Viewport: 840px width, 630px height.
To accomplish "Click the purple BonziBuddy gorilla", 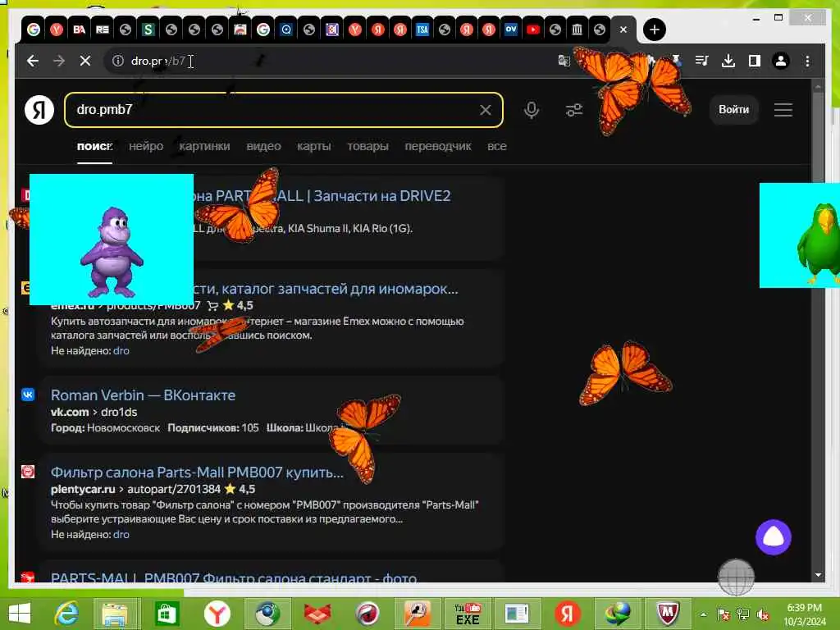I will tap(112, 252).
